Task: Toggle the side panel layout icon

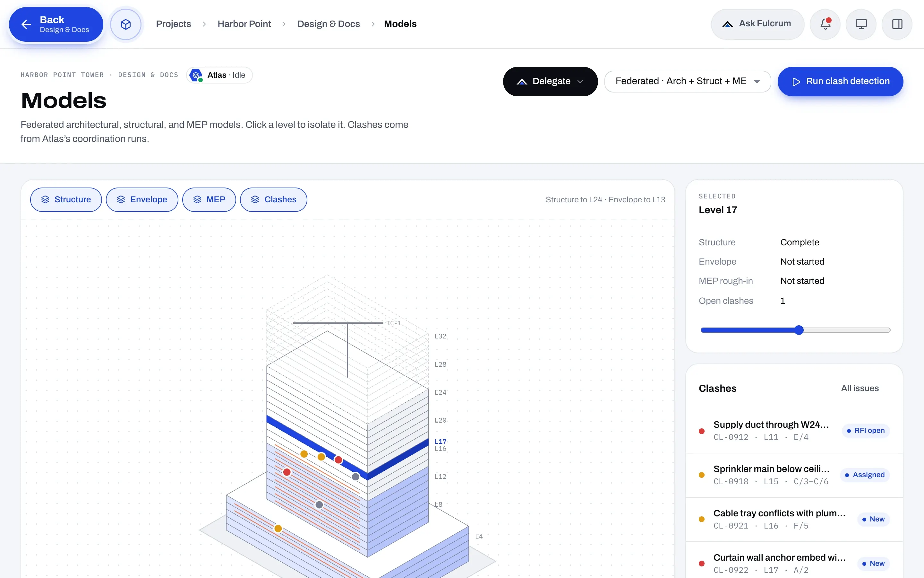Action: [897, 24]
